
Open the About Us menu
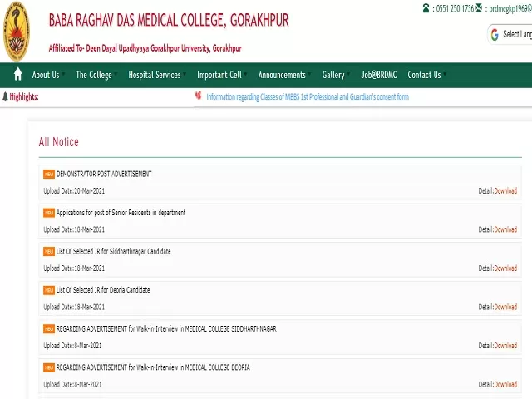(x=48, y=75)
